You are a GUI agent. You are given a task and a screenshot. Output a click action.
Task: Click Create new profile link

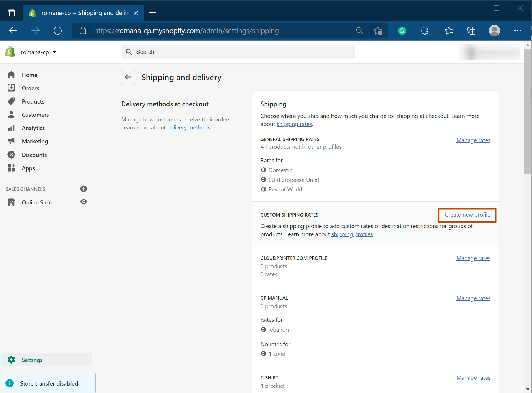[x=467, y=215]
